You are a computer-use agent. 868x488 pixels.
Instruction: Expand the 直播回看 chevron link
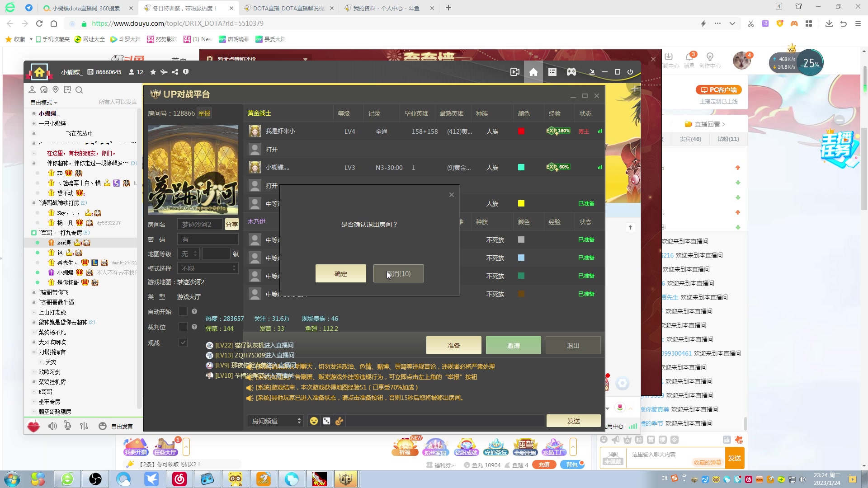(x=705, y=124)
